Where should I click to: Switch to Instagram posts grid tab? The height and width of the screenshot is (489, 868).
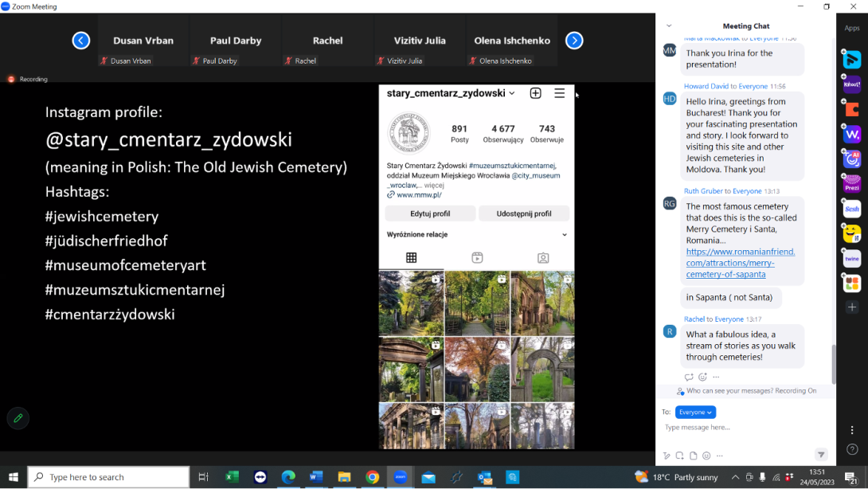click(x=411, y=257)
